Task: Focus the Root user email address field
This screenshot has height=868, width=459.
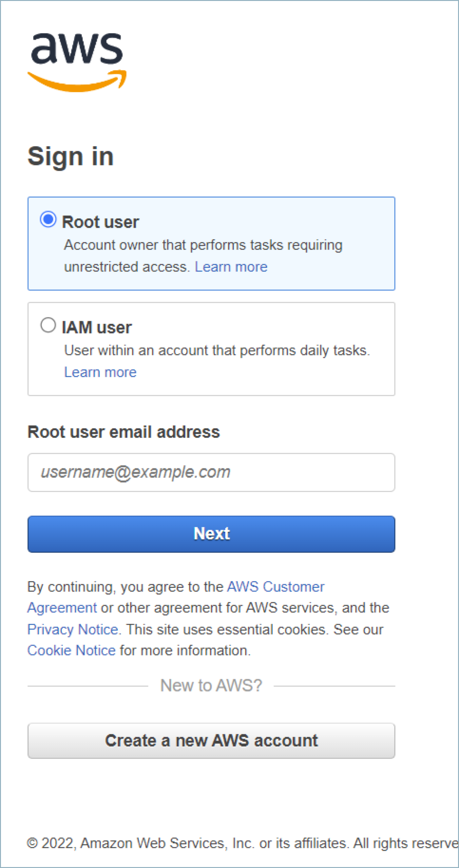Action: click(x=211, y=472)
